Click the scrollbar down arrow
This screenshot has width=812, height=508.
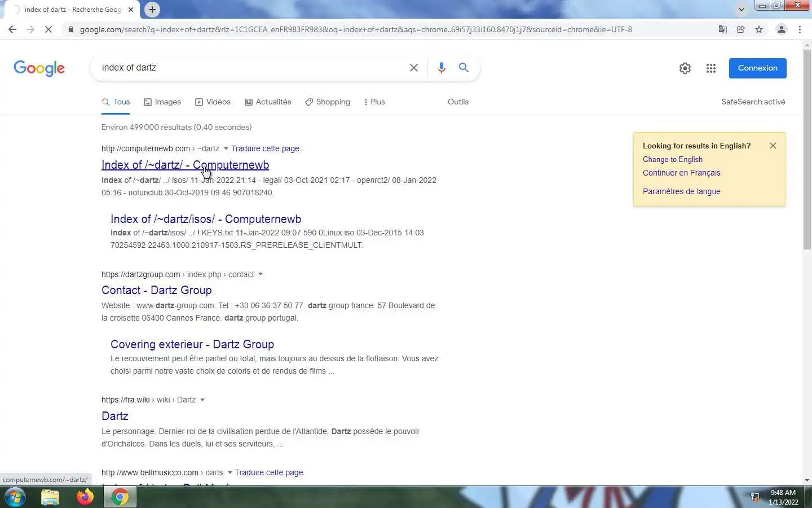(x=807, y=480)
